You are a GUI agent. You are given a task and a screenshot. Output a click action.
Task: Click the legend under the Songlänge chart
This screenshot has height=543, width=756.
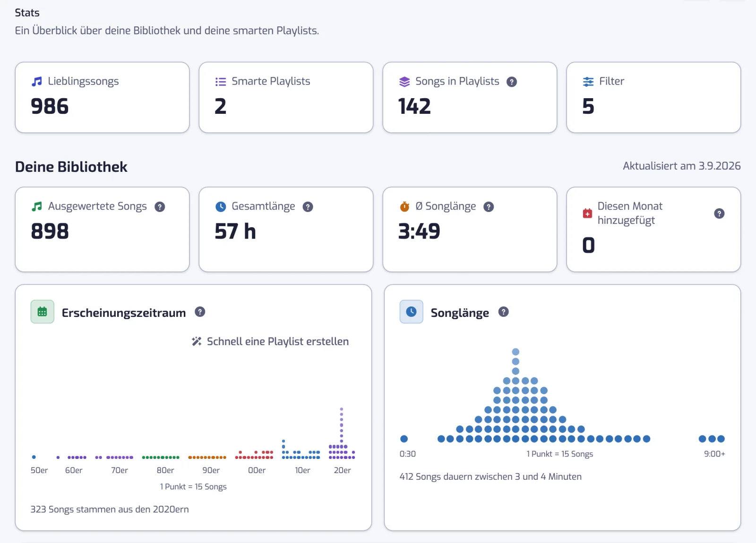coord(560,454)
